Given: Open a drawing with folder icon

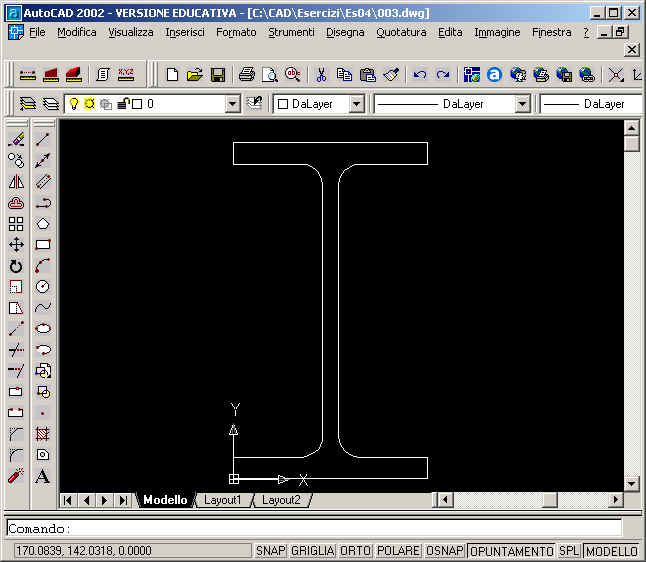Looking at the screenshot, I should coord(194,75).
